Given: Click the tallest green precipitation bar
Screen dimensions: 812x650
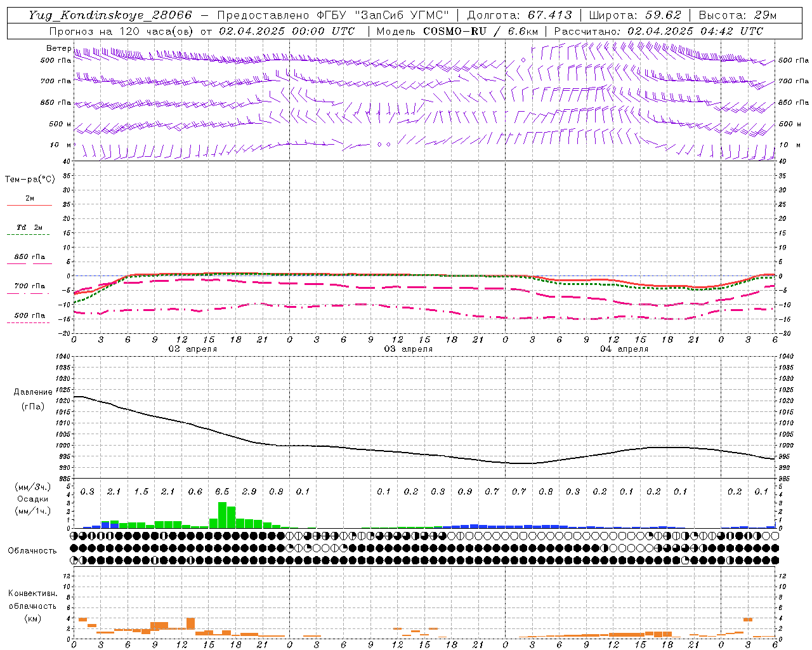Looking at the screenshot, I should tap(222, 515).
